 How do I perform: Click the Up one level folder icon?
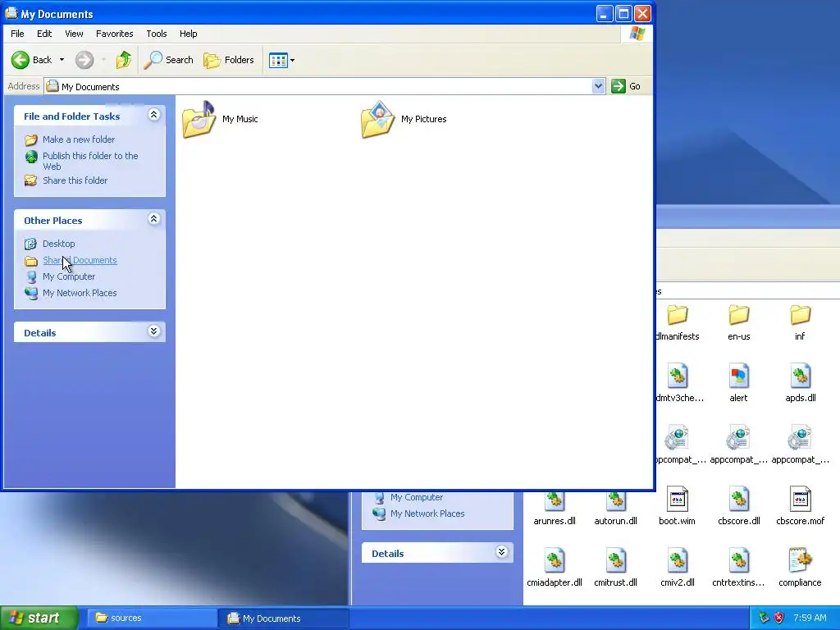[124, 59]
